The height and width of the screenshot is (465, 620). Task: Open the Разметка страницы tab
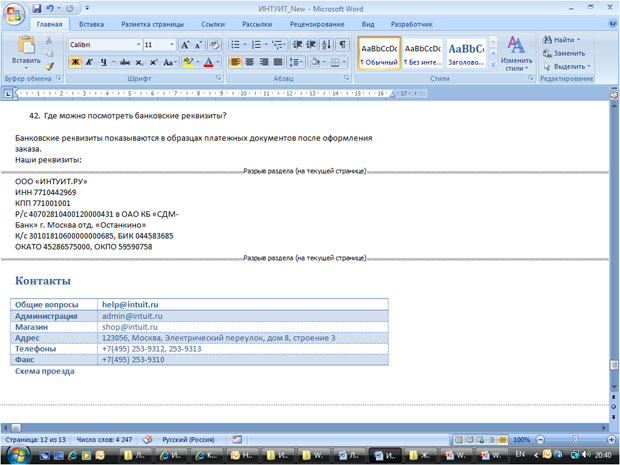153,24
